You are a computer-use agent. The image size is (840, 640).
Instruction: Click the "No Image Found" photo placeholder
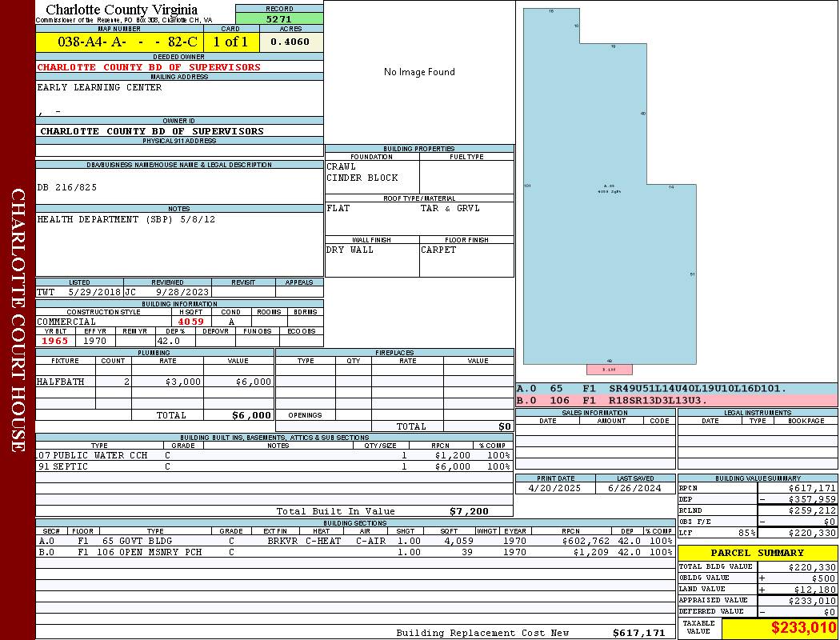[x=419, y=72]
